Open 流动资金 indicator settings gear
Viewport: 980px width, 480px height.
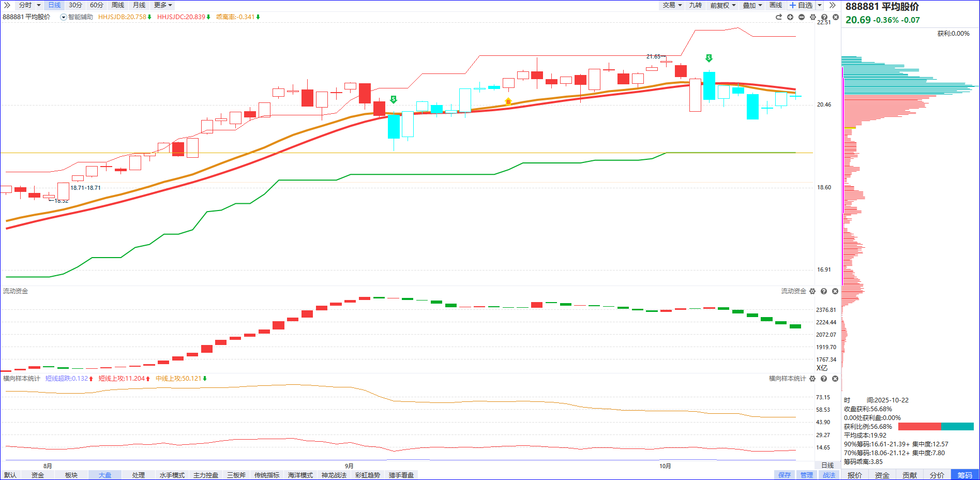click(812, 291)
